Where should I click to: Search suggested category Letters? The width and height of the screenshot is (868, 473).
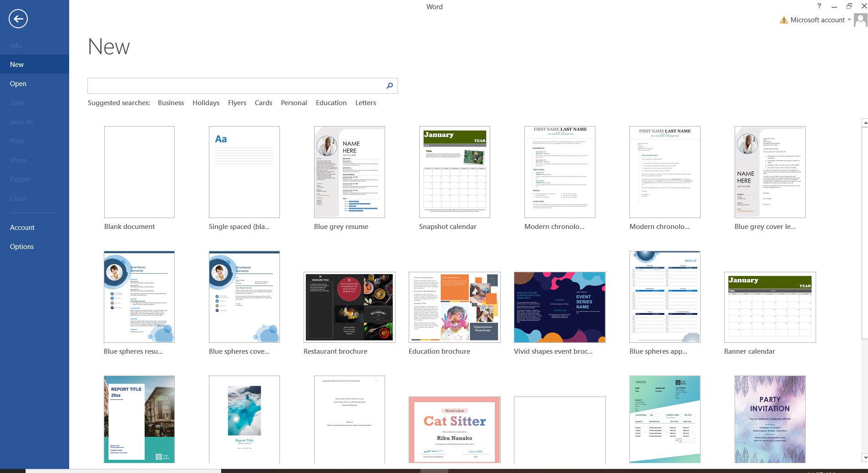pyautogui.click(x=365, y=103)
